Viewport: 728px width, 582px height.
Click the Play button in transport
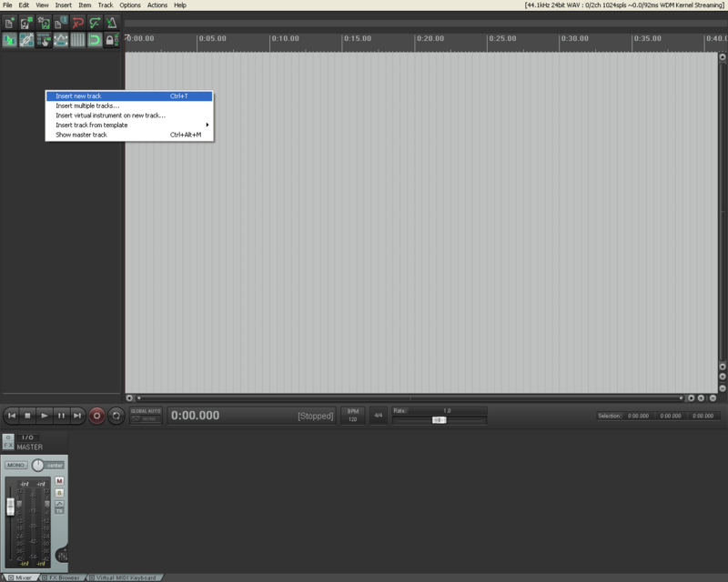coord(45,416)
